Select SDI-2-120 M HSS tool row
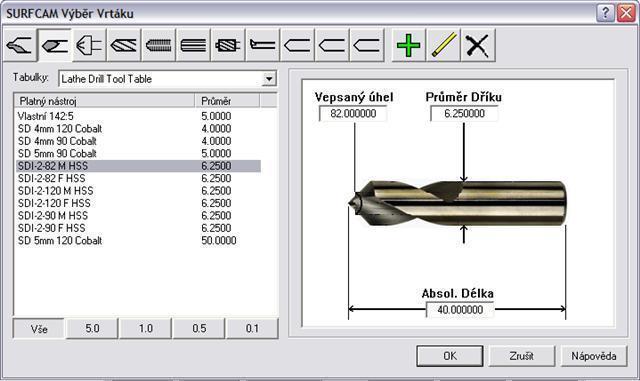 [138, 191]
